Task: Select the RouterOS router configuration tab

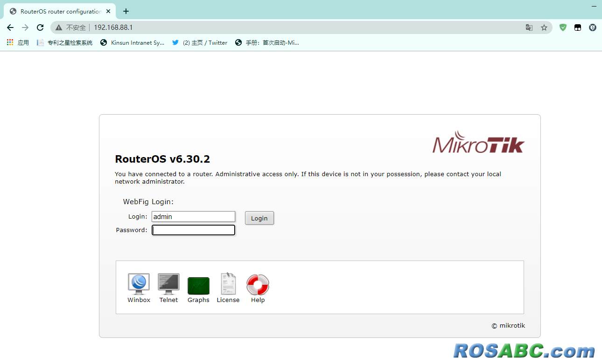Action: click(60, 11)
